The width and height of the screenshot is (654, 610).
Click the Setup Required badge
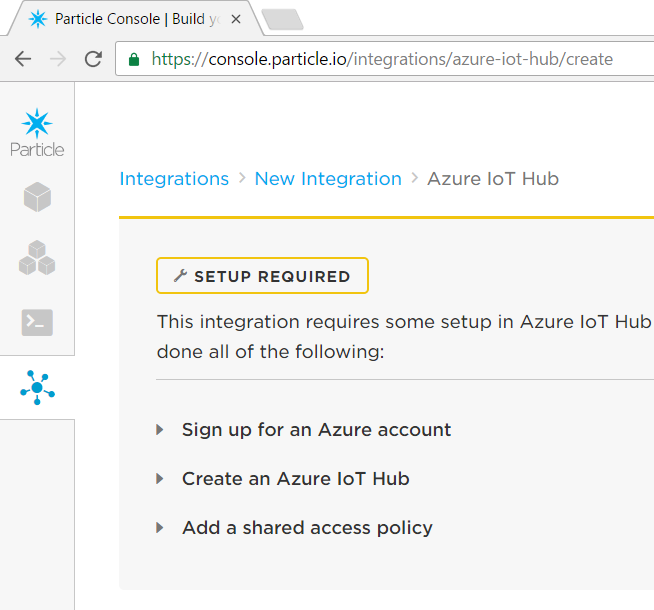coord(262,276)
